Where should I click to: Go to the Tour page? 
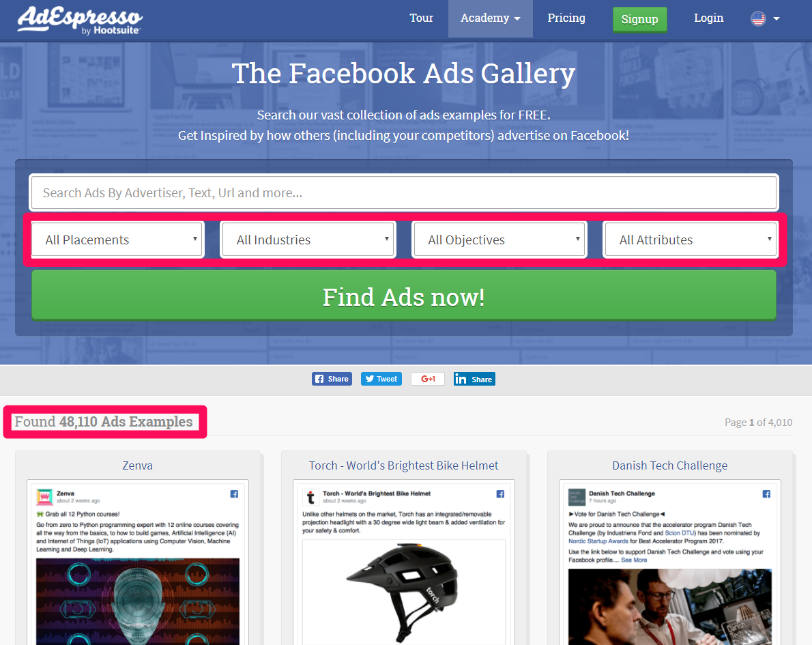click(x=421, y=18)
